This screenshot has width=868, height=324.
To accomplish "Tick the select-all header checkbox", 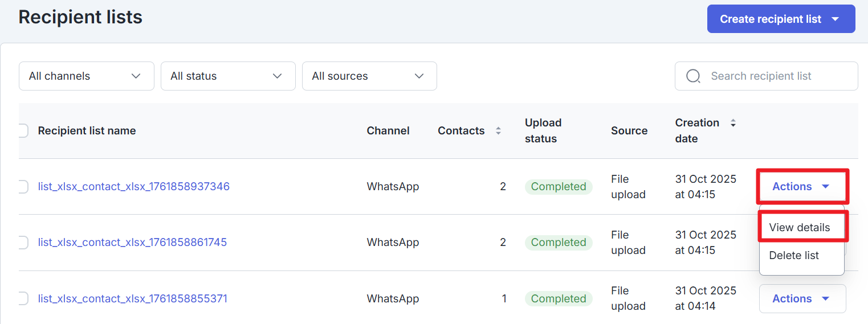I will click(x=23, y=131).
